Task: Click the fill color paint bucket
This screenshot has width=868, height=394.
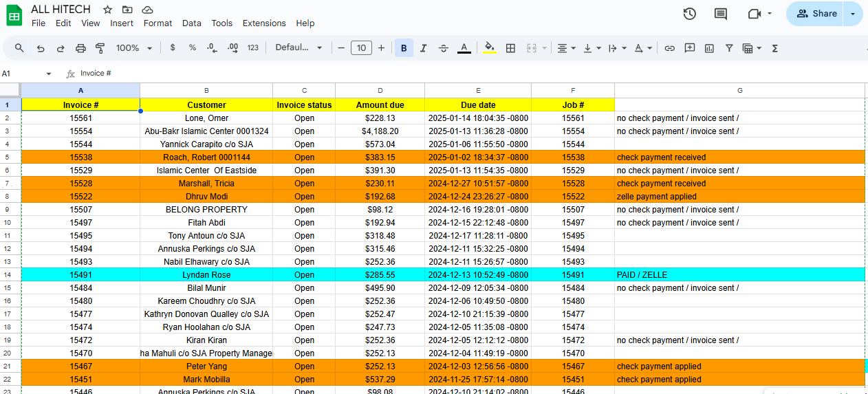Action: [489, 48]
